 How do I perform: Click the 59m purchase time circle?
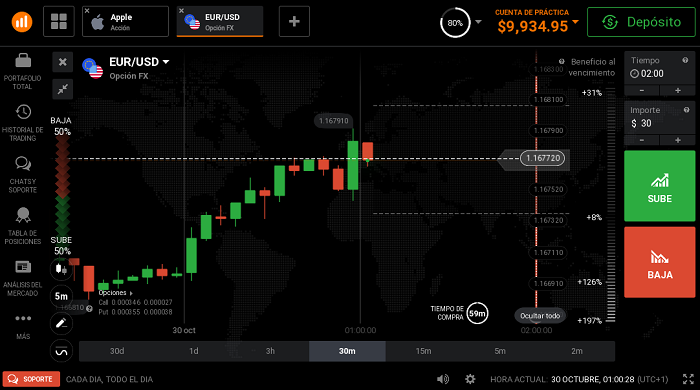[x=477, y=313]
